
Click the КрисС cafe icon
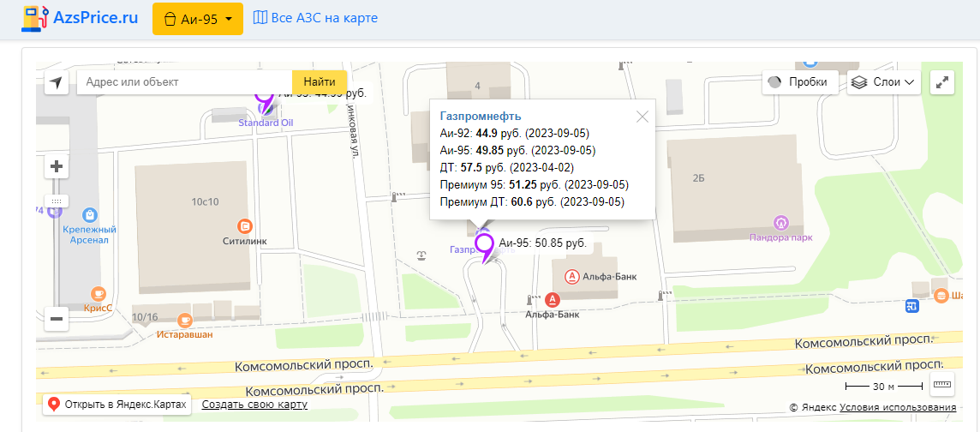click(98, 293)
